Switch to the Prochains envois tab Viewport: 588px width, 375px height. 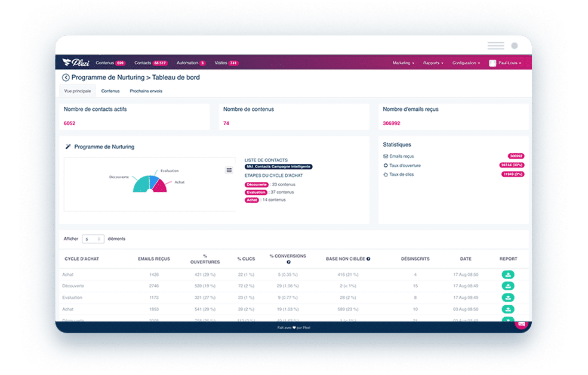tap(146, 91)
